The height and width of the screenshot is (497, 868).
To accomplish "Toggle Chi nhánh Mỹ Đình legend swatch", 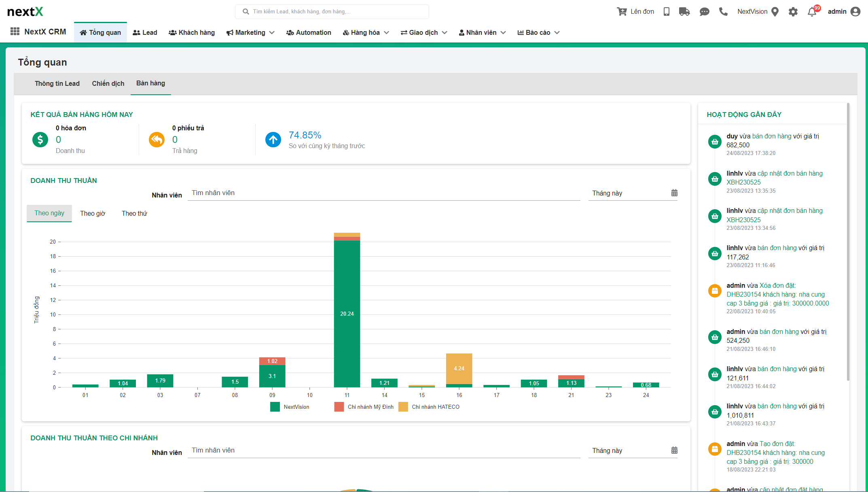I will point(339,407).
